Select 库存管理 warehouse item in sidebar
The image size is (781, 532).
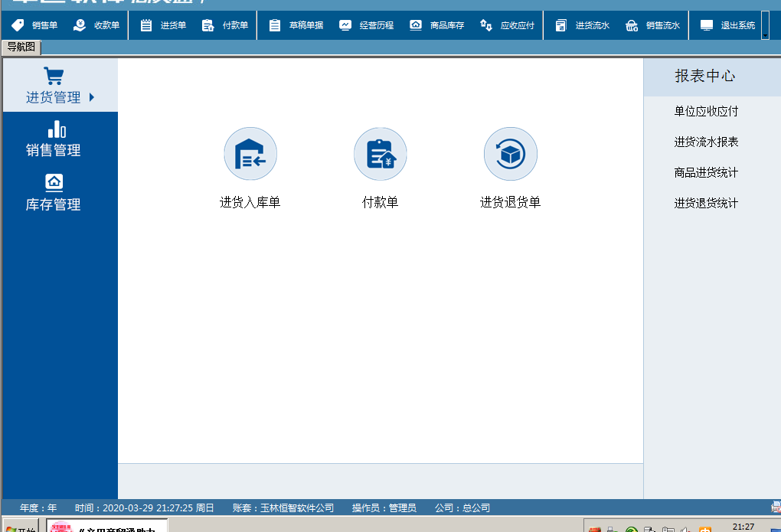coord(54,192)
